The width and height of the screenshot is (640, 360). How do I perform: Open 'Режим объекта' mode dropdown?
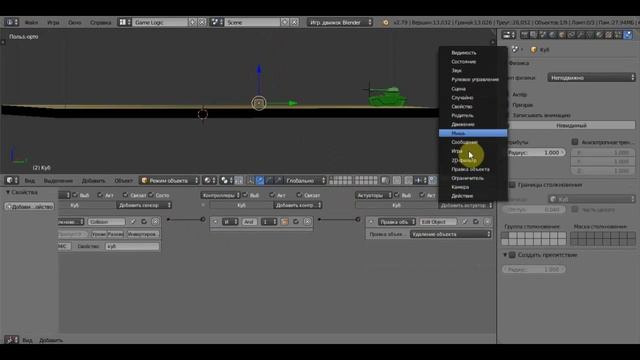click(169, 180)
